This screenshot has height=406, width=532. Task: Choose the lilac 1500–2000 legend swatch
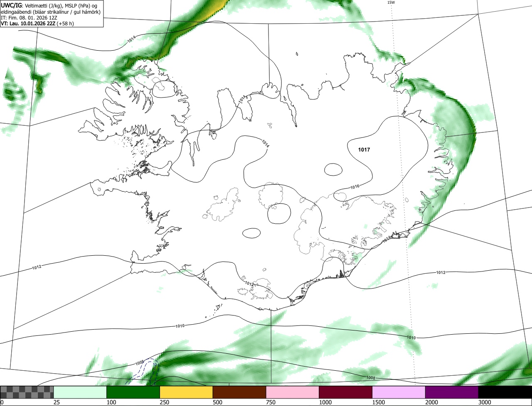[x=399, y=392]
